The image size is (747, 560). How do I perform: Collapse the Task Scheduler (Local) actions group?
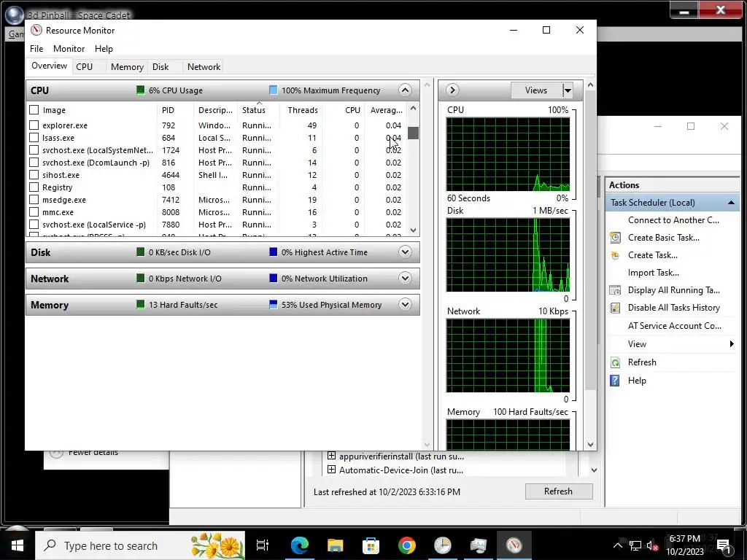tap(731, 203)
